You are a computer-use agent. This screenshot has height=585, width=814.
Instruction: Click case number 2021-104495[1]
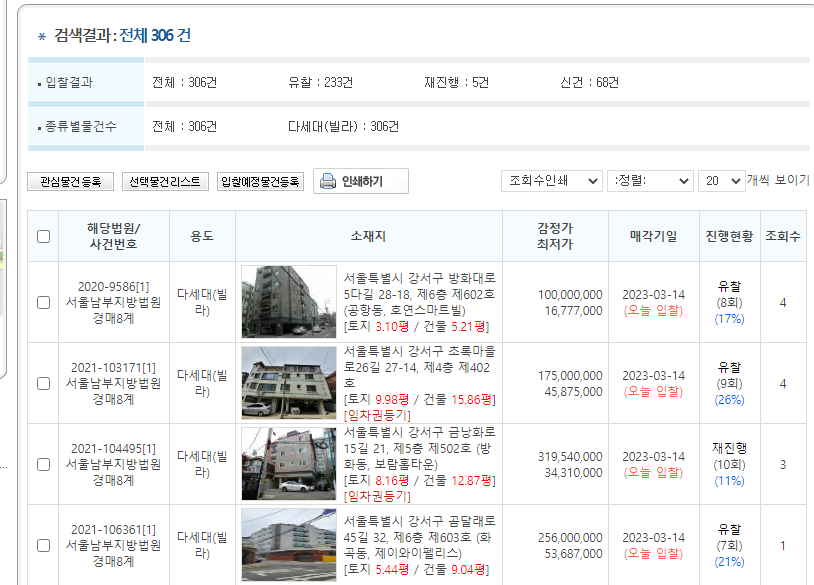[114, 448]
